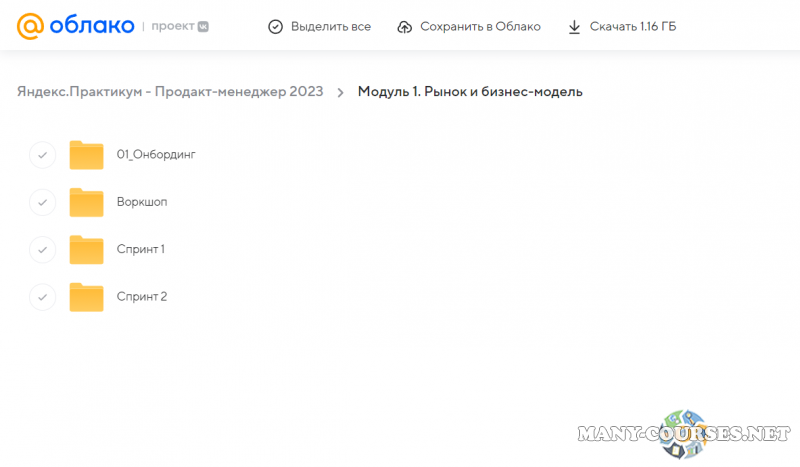Open the 01_Онбординг folder icon
Viewport: 800px width, 467px height.
[x=87, y=155]
